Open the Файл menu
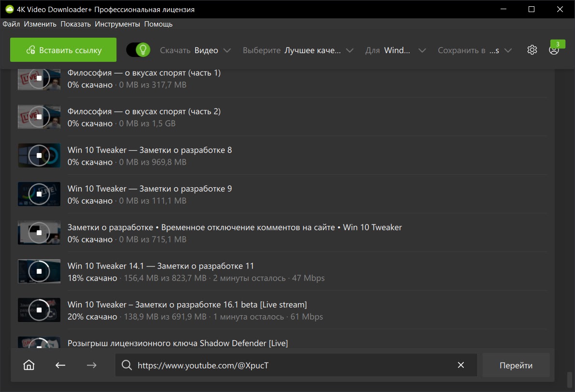The image size is (575, 392). (x=12, y=24)
